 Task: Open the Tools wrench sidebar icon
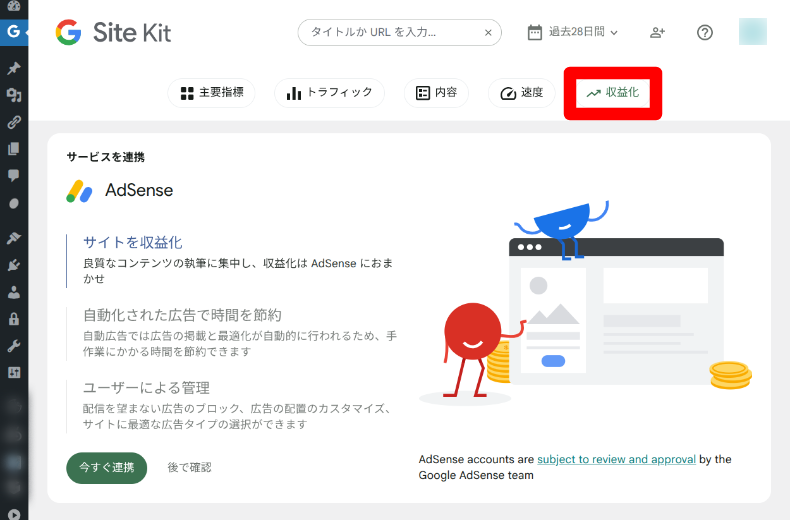tap(14, 346)
